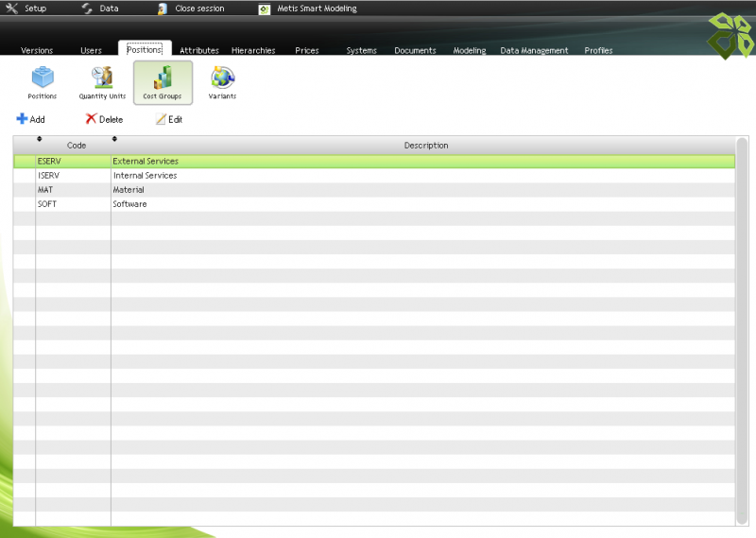Click the Metis Smart Modeling icon

click(x=264, y=9)
